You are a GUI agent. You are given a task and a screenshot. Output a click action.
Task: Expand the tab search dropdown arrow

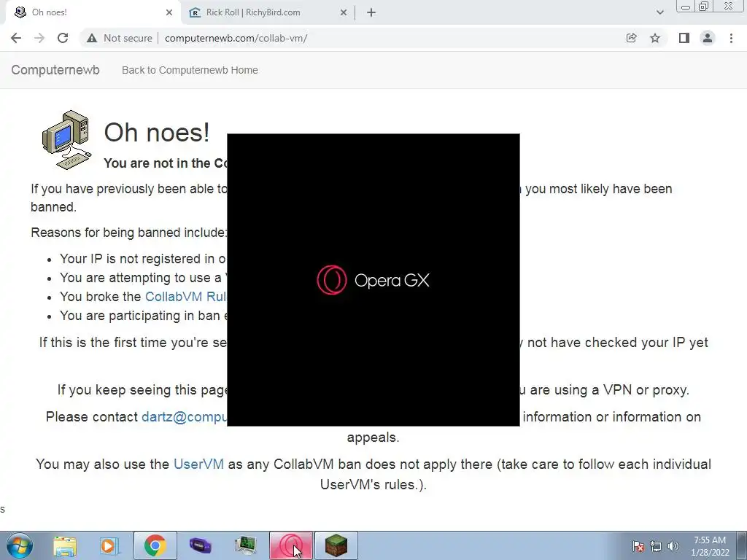[659, 12]
